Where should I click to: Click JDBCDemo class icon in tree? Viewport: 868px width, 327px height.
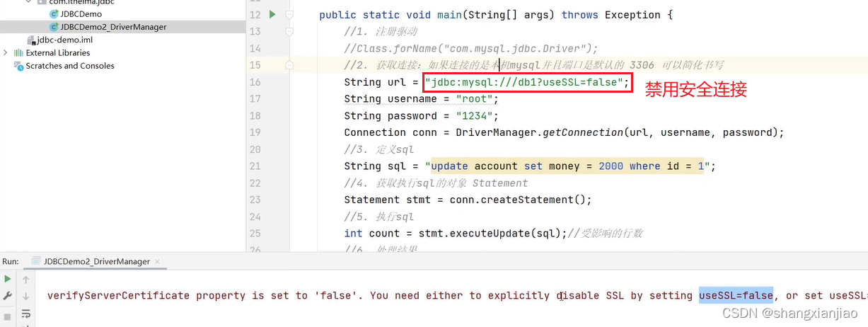coord(54,14)
